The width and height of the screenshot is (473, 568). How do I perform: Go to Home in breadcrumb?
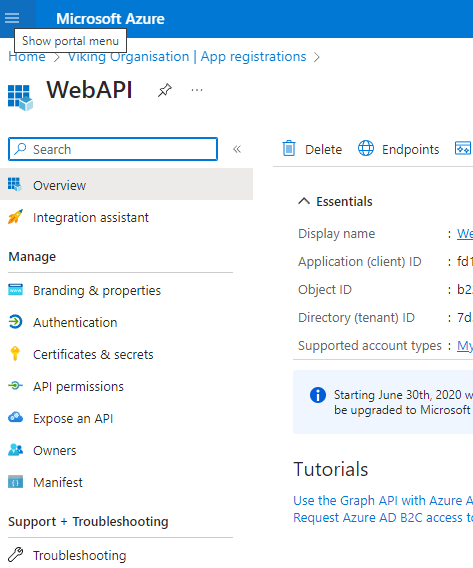coord(27,57)
